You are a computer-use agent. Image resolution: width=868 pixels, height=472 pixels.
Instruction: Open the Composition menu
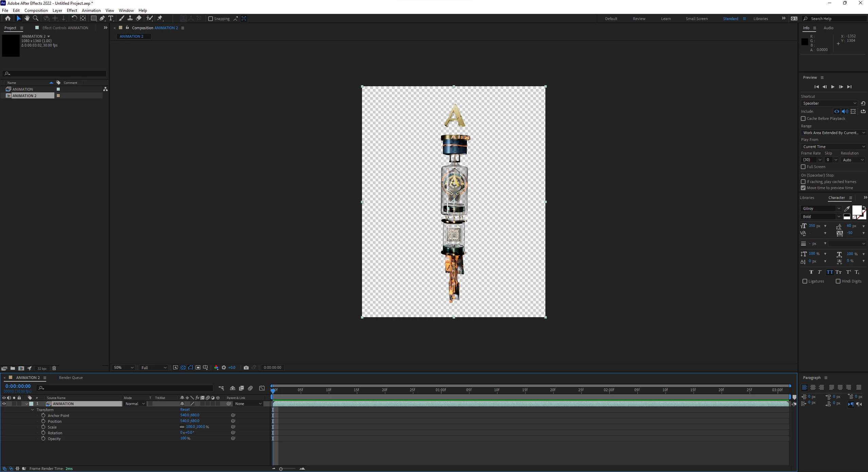pos(36,11)
